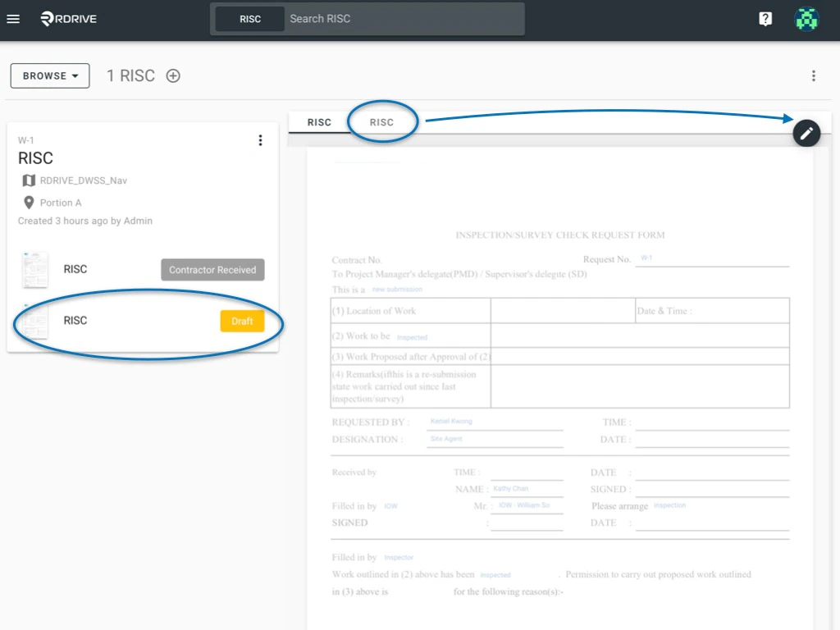
Task: Open the BROWSE dropdown
Action: click(49, 75)
